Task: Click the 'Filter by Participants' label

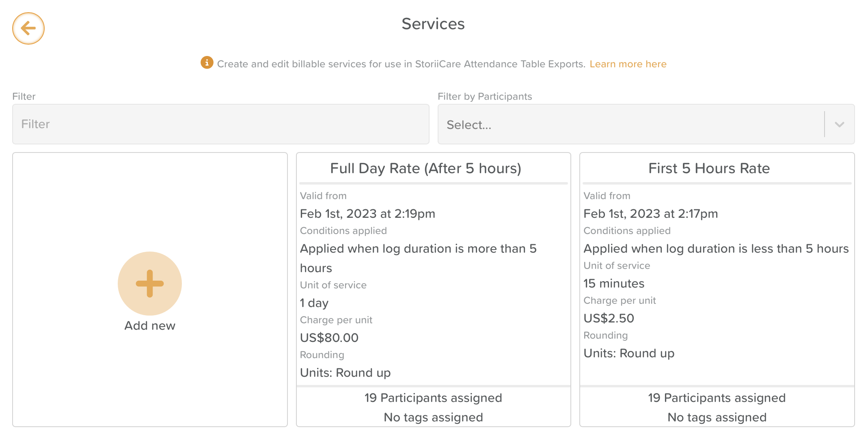Action: coord(485,97)
